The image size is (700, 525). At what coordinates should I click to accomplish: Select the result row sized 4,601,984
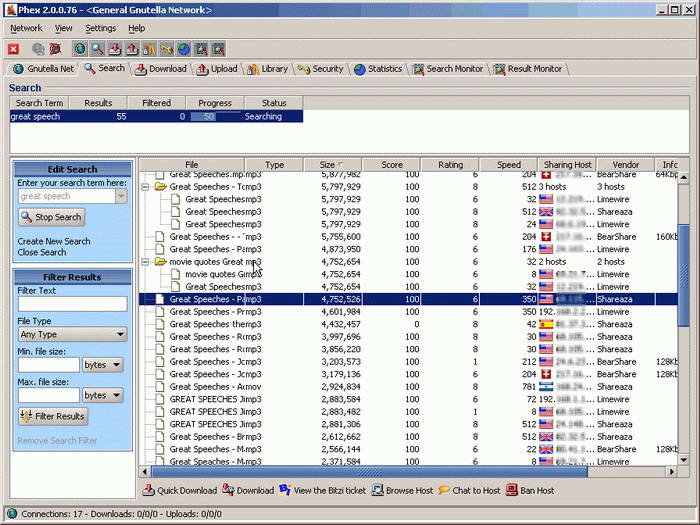tap(408, 312)
